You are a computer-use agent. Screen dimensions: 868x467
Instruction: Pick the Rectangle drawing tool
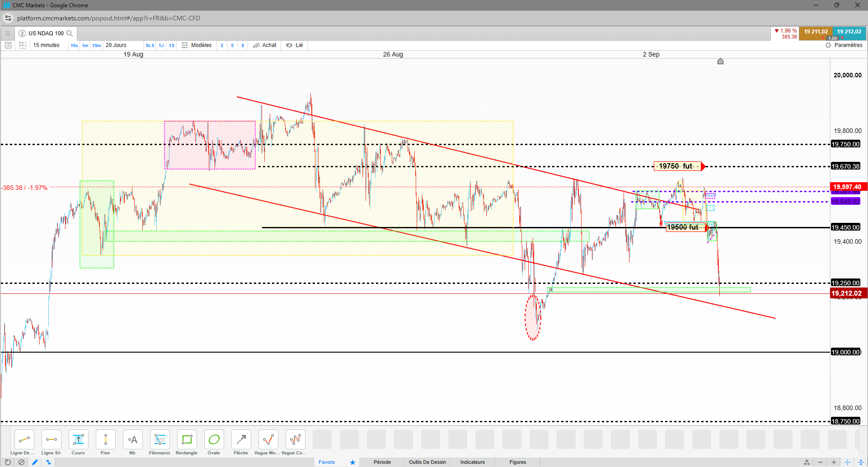(187, 443)
